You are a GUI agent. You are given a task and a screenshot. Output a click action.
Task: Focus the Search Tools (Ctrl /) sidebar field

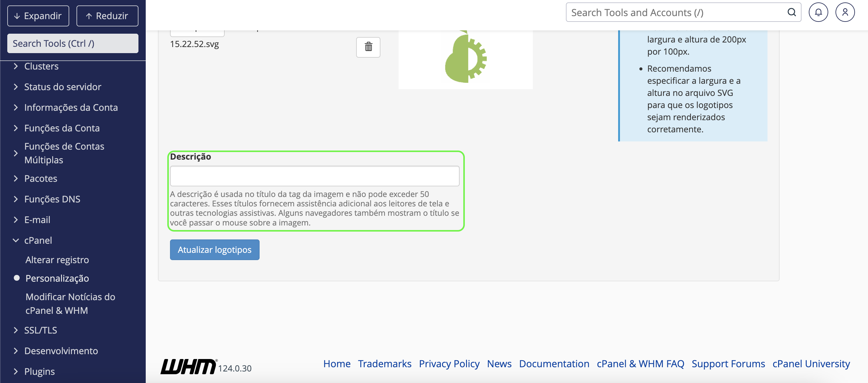click(73, 43)
